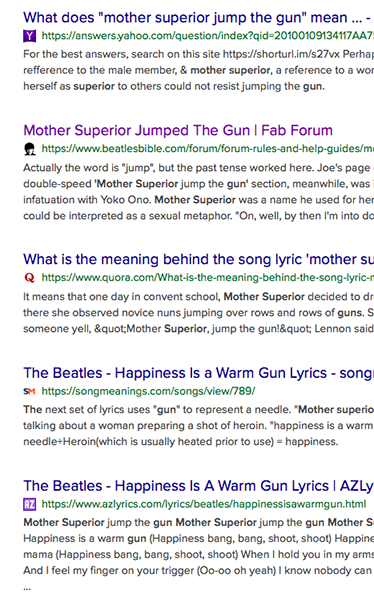Open 'The Beatles - Happiness Is a Warm Gun Lyrics - song' result

click(x=199, y=373)
